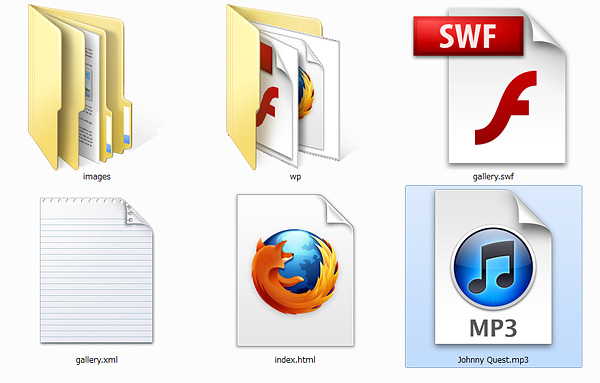The width and height of the screenshot is (600, 383).
Task: Click the gallery.swf Flash file icon
Action: [490, 87]
